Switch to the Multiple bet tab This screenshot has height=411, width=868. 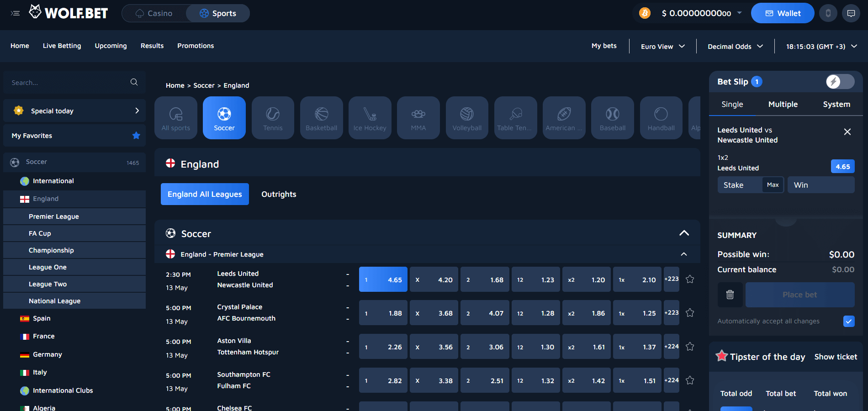pyautogui.click(x=783, y=104)
